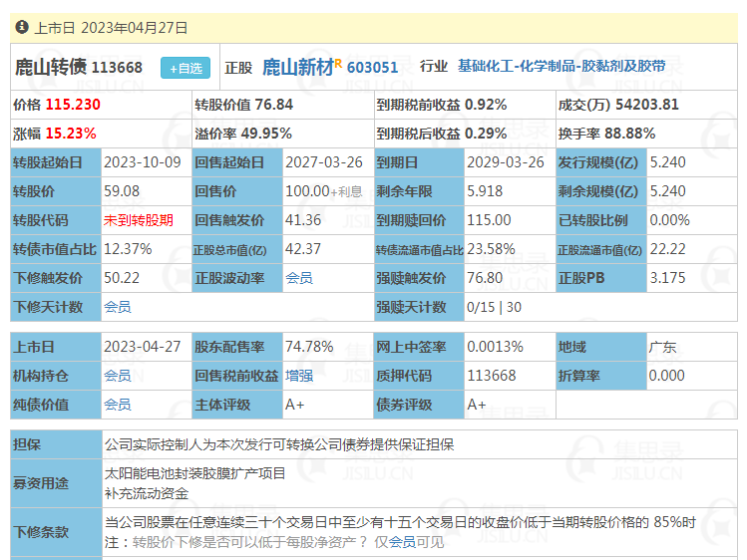Select 回售触发价 value 41.36
Viewport: 747px width, 560px height.
click(303, 220)
